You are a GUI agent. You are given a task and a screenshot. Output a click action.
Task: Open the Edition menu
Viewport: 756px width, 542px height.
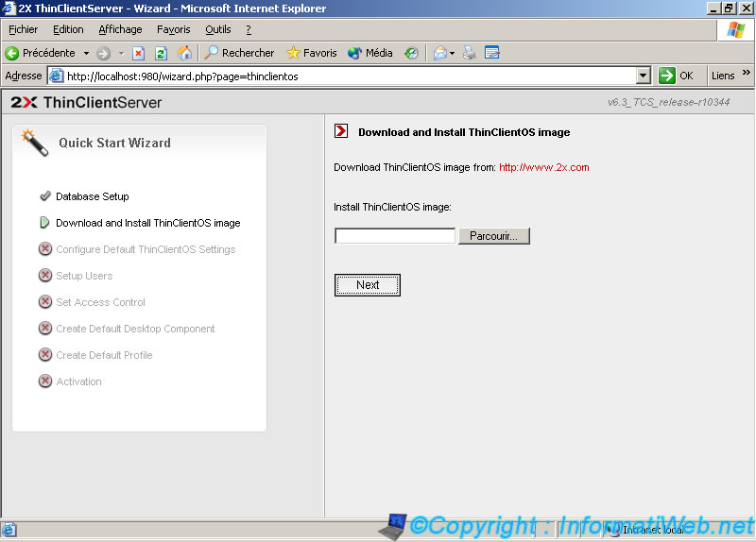coord(68,29)
